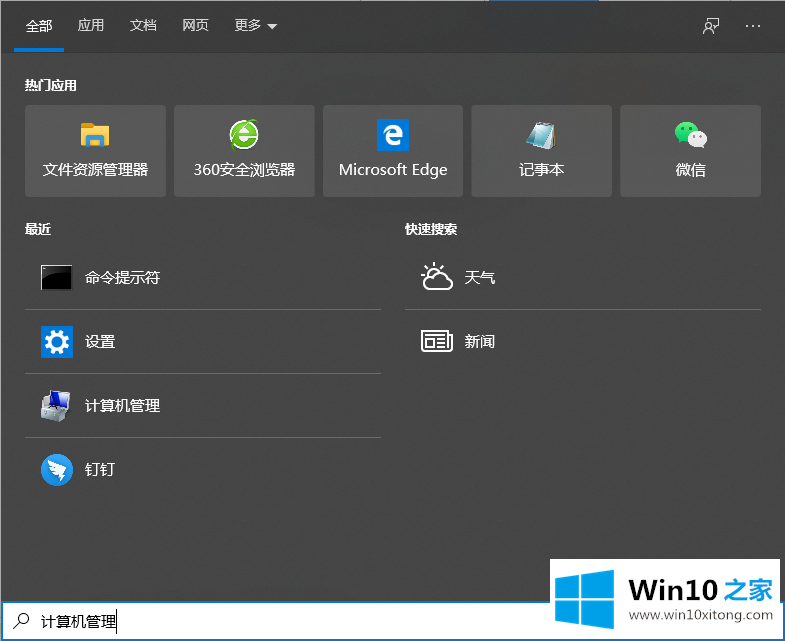Click the 新闻 newspaper icon
This screenshot has height=641, width=785.
(x=437, y=341)
